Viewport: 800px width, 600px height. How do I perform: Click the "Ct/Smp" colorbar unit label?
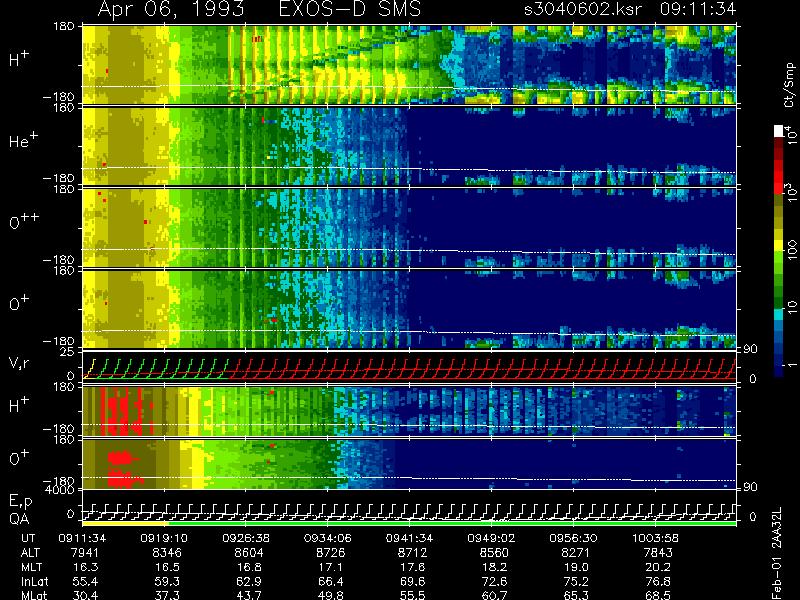click(789, 85)
